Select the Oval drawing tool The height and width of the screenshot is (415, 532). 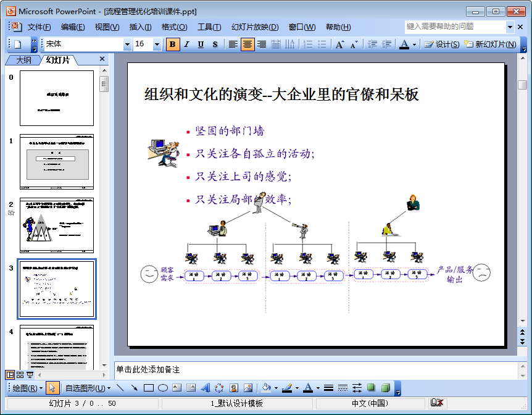[x=163, y=388]
